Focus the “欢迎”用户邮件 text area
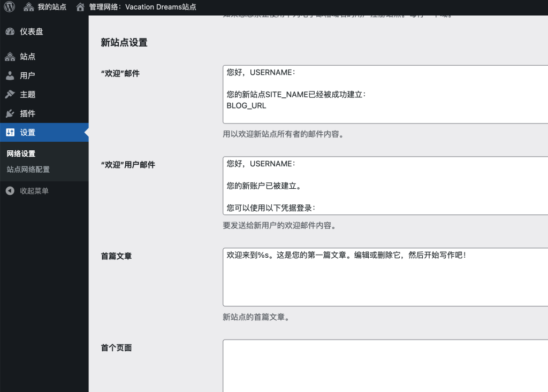 point(385,186)
